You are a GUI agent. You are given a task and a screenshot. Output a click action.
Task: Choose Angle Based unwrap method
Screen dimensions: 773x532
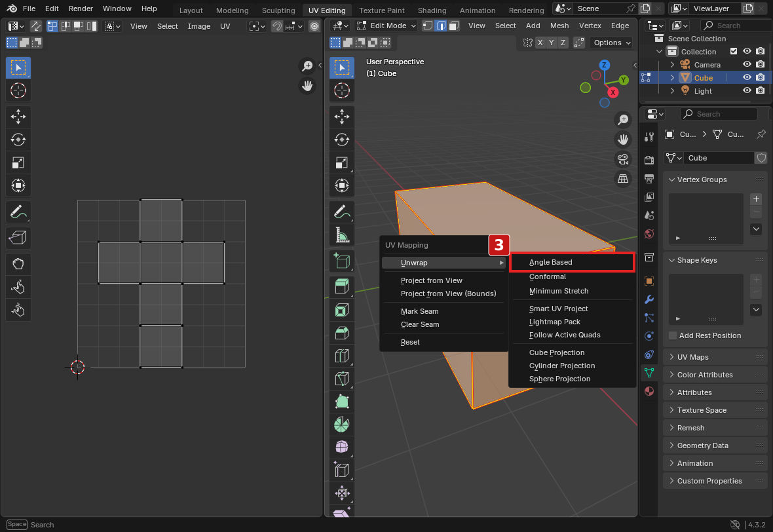click(x=572, y=262)
